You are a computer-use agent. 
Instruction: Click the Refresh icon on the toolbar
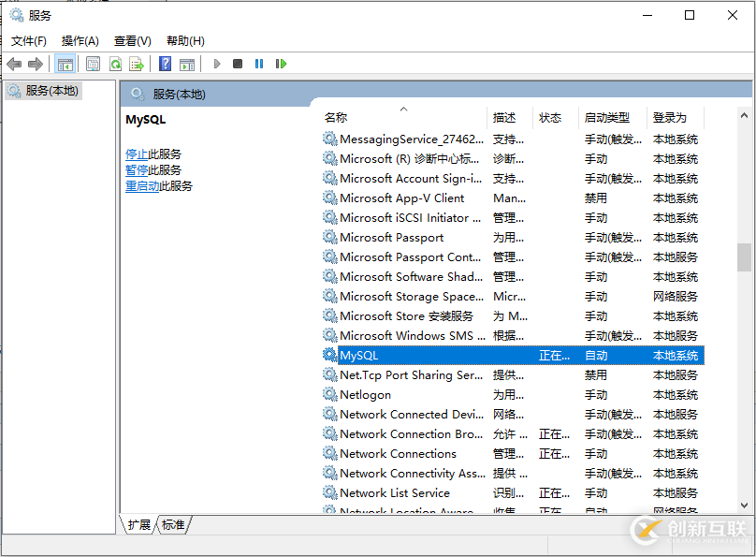(115, 64)
